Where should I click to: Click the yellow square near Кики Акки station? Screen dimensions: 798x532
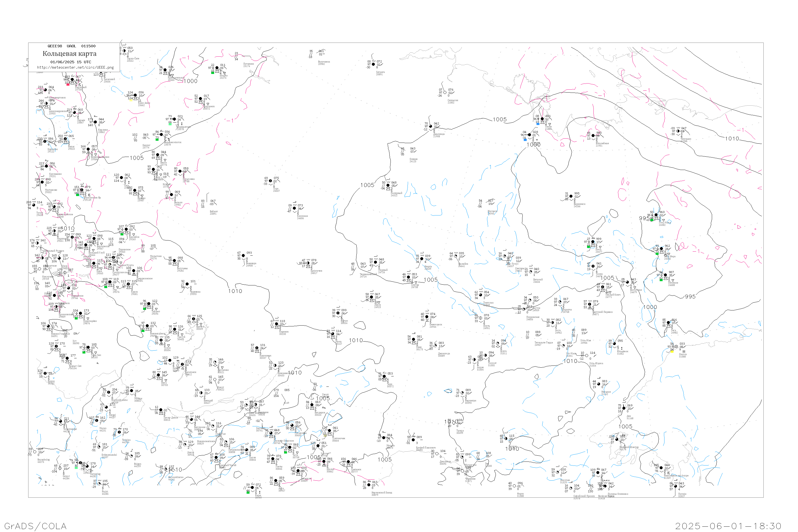131,100
